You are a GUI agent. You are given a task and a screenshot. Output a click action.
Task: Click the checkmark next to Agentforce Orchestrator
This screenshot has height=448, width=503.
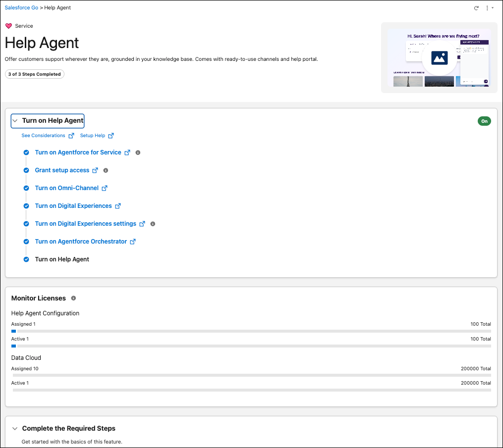(26, 241)
